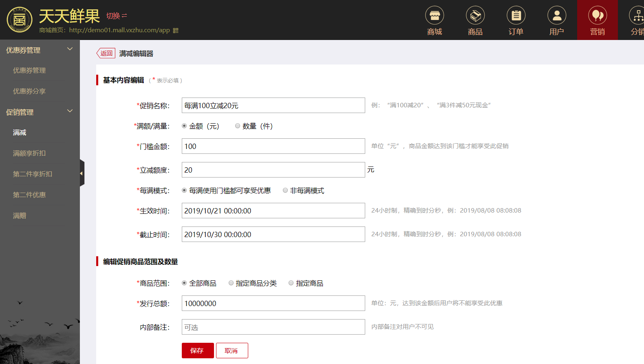Open the 商城 mall icon in top navigation
The height and width of the screenshot is (364, 644).
click(434, 20)
